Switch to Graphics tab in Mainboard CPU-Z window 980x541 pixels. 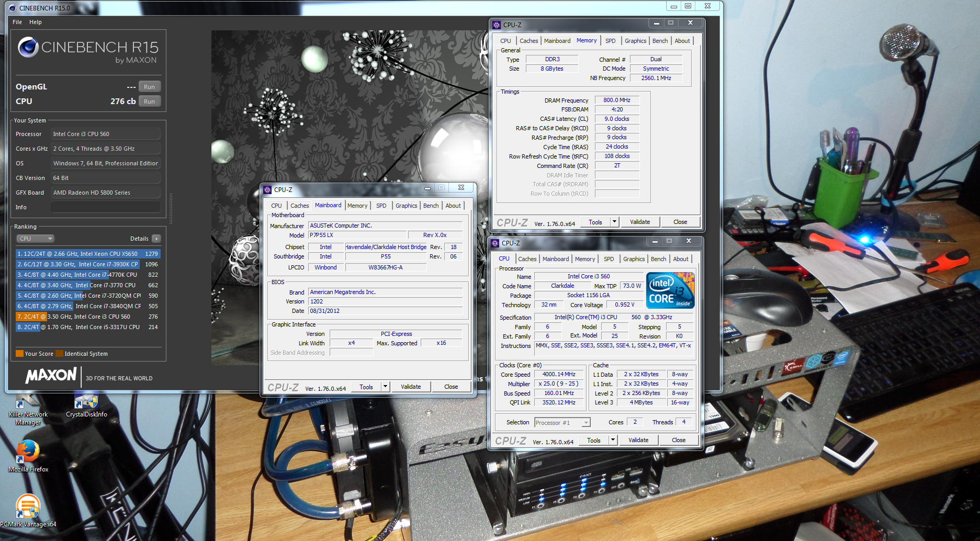[x=406, y=206]
